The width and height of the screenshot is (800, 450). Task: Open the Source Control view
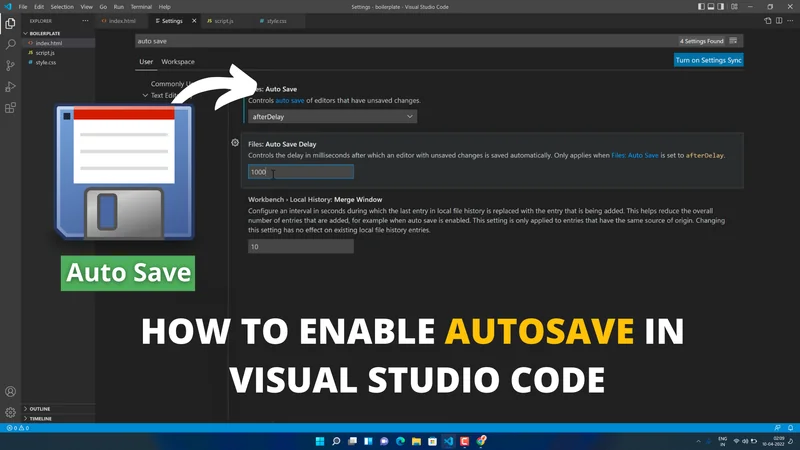[x=10, y=65]
